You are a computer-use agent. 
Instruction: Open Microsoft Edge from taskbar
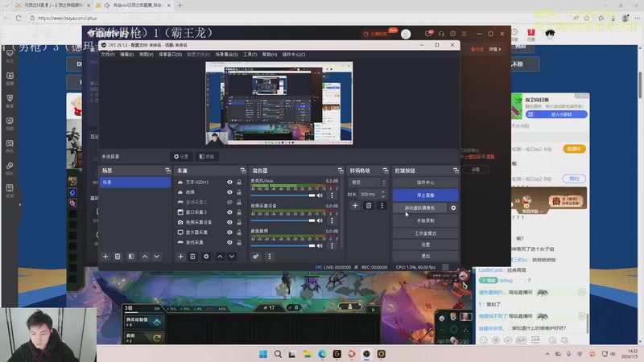coord(322,354)
